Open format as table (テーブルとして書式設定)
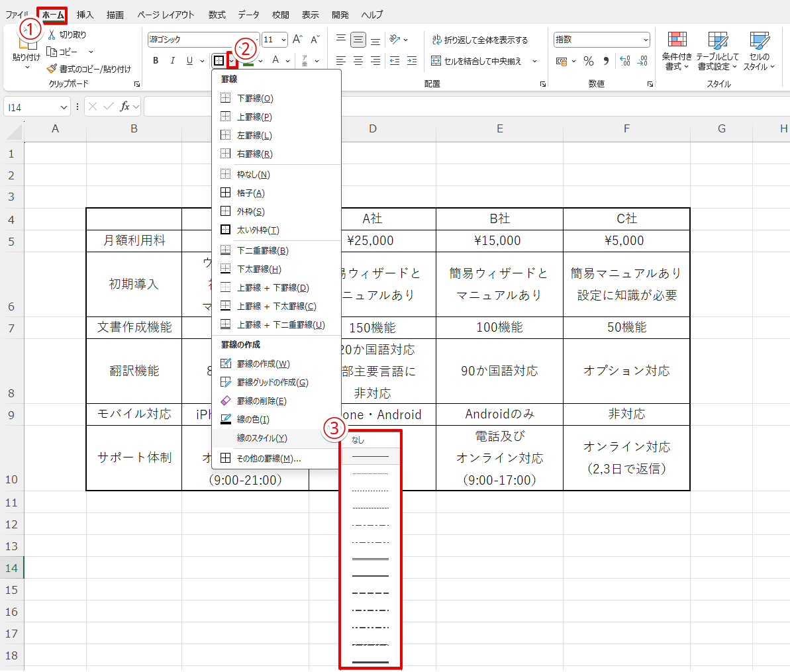Viewport: 790px width, 672px height. coord(717,51)
